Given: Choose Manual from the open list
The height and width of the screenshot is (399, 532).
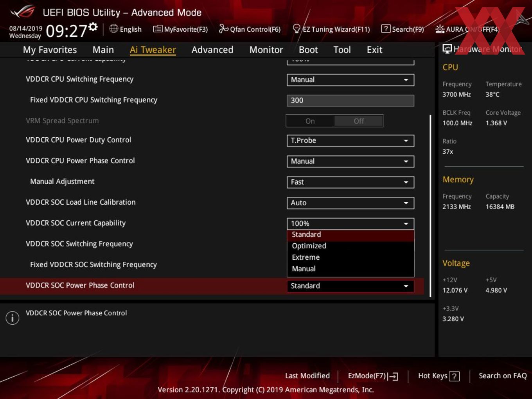Looking at the screenshot, I should (x=350, y=269).
